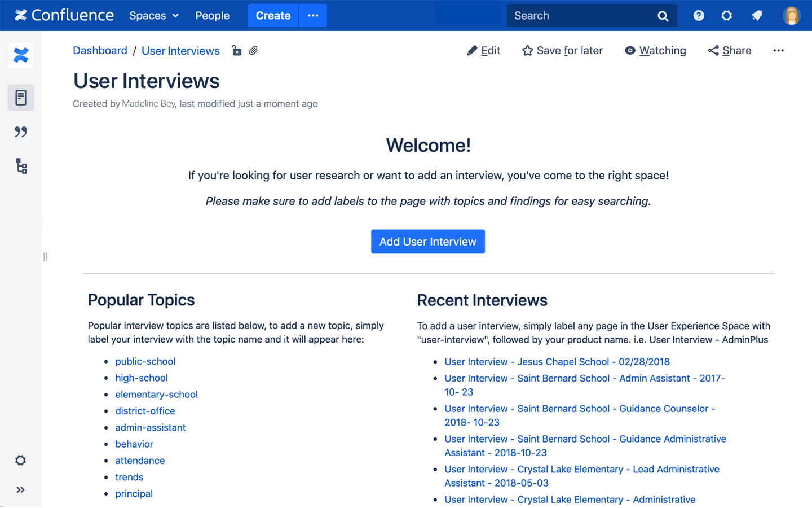Screen dimensions: 812x508
Task: Open the public-school topic link
Action: [x=145, y=361]
